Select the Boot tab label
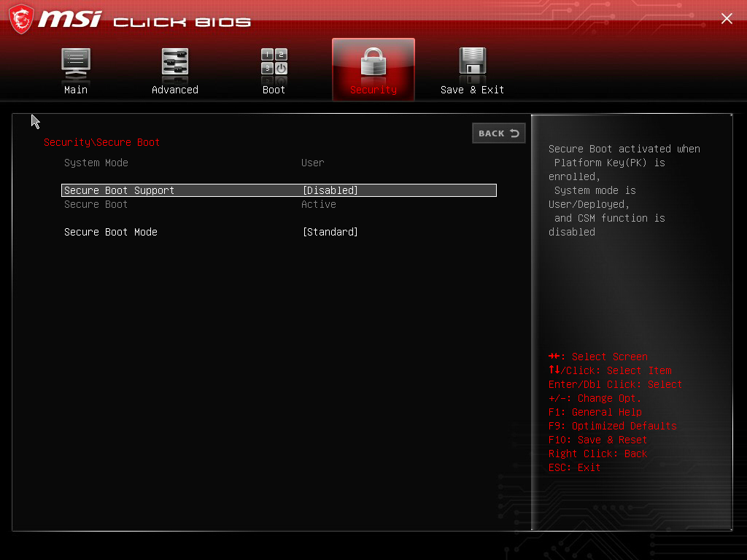The image size is (747, 560). click(x=274, y=90)
